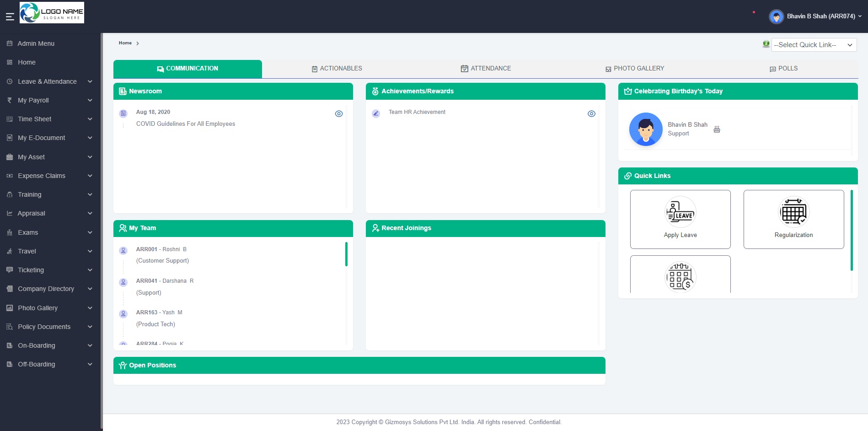The image size is (868, 431).
Task: Open the user profile dropdown Bhavin B Shah
Action: coord(815,16)
